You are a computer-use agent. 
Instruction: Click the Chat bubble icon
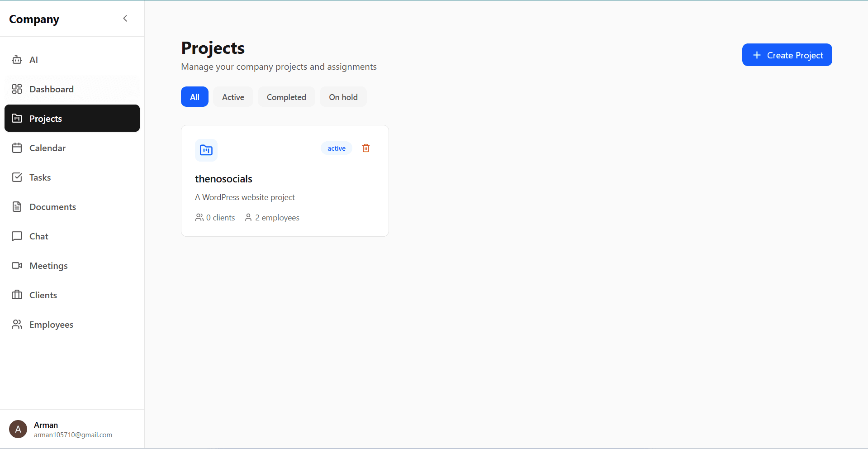point(17,236)
